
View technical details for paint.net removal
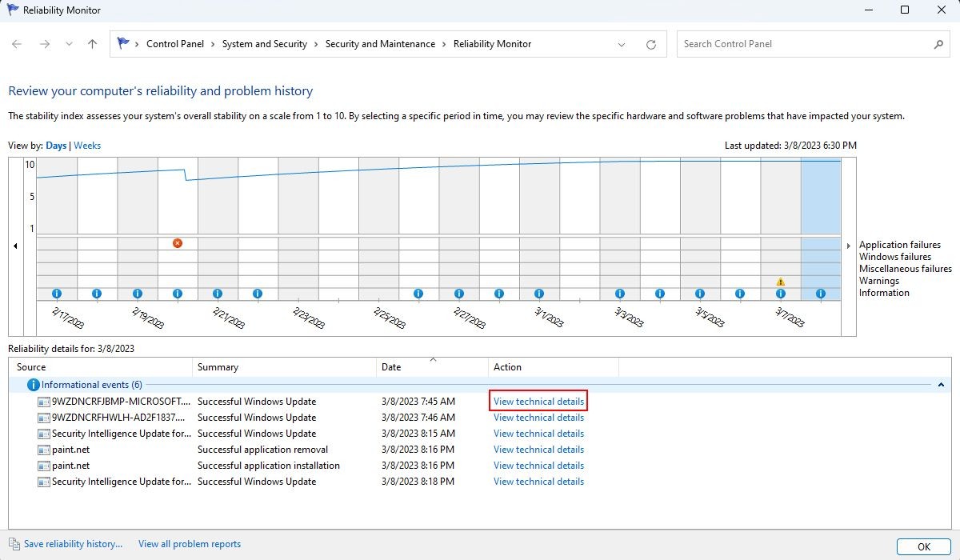pos(538,450)
